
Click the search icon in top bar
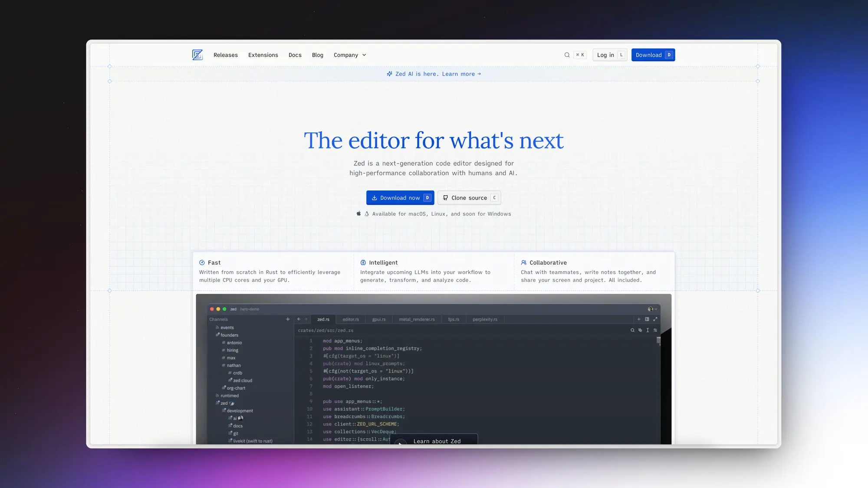(x=566, y=55)
